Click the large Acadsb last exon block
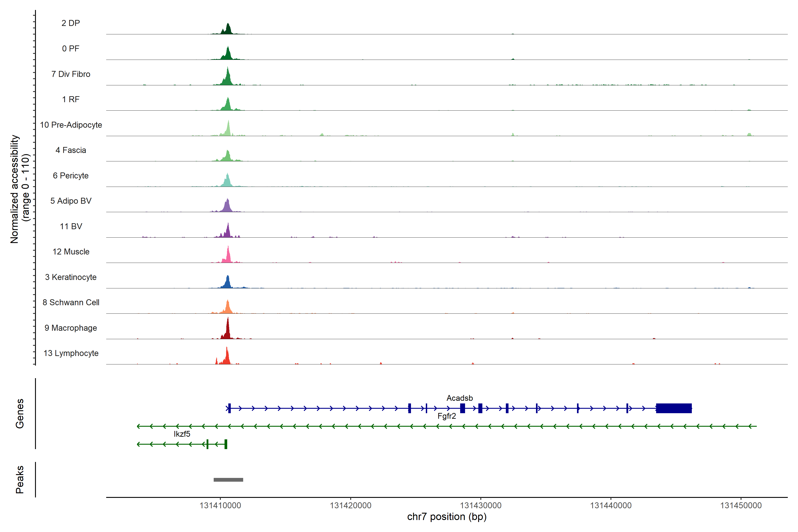798x532 pixels. tap(673, 408)
